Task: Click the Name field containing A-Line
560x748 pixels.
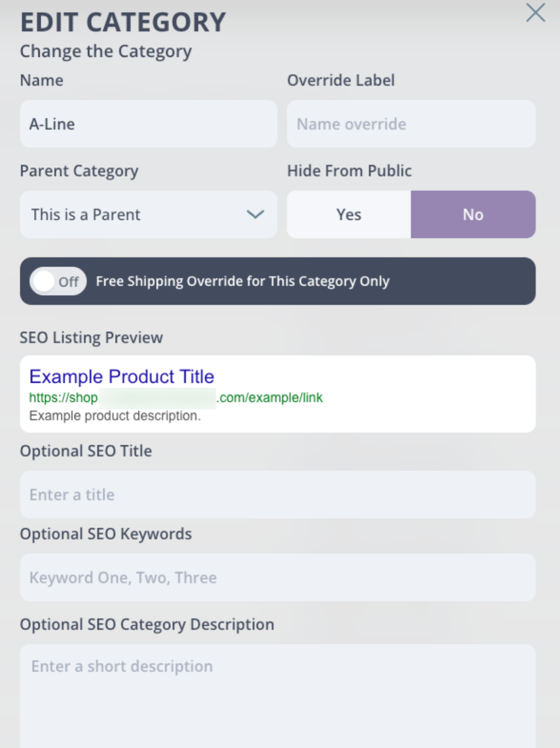Action: click(148, 124)
